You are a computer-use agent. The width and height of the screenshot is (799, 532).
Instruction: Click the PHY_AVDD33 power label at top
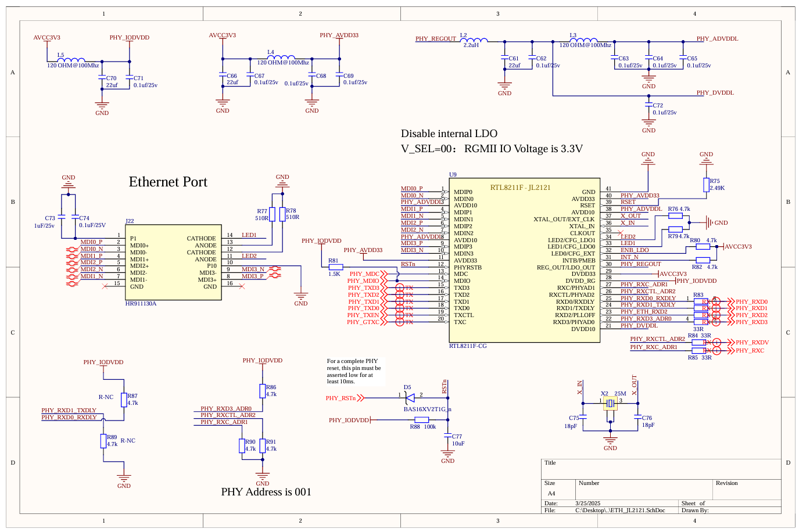click(x=339, y=35)
